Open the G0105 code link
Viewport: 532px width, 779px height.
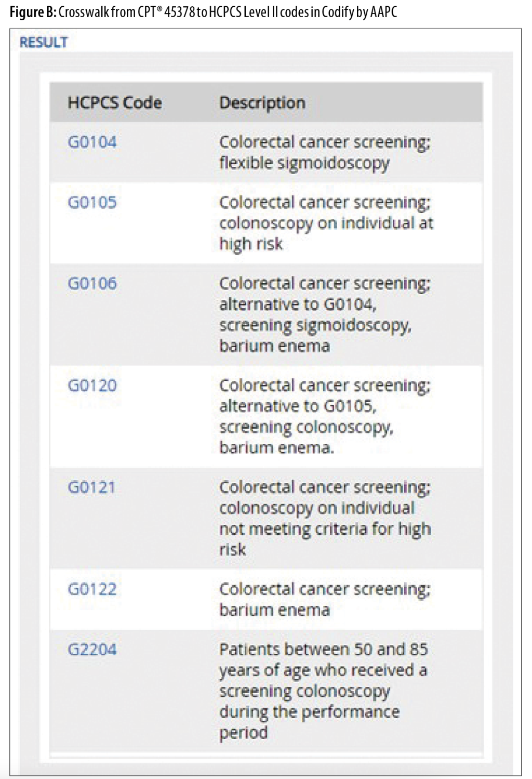pos(92,202)
